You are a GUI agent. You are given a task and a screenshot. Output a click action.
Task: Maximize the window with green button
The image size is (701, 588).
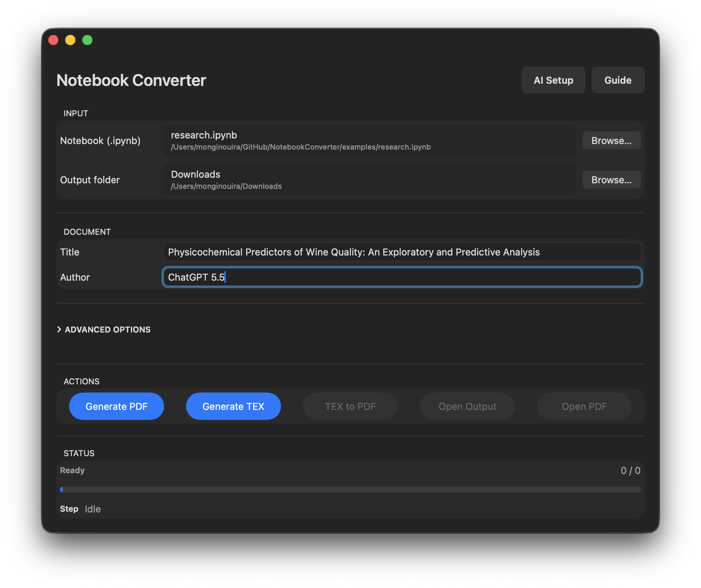pos(87,40)
